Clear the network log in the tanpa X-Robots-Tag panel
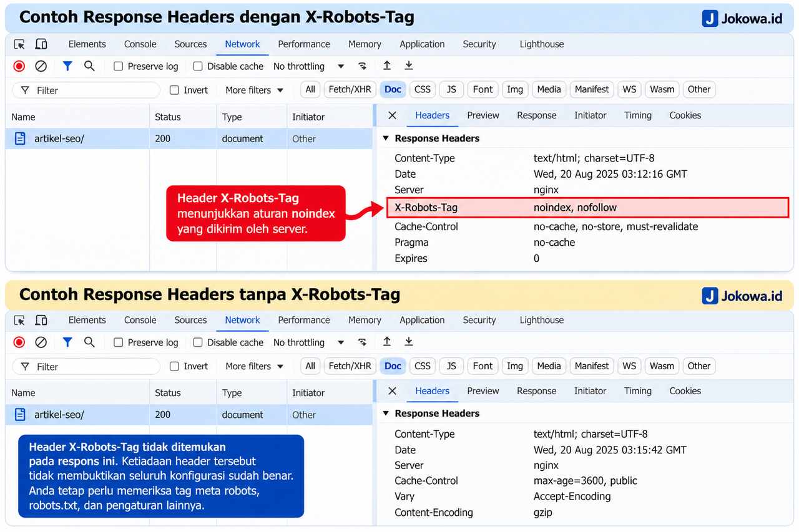Screen dimensions: 799x532 [41, 342]
